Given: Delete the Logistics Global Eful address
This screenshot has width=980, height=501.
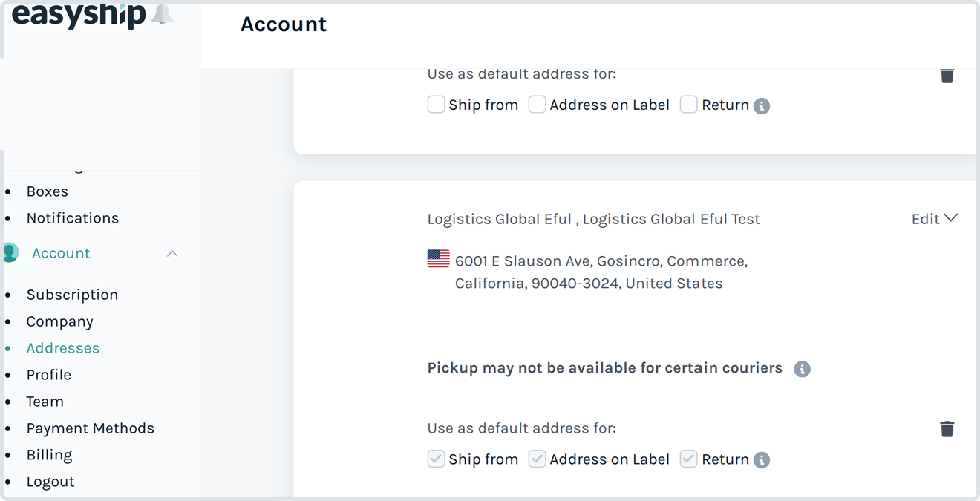Looking at the screenshot, I should pos(947,429).
